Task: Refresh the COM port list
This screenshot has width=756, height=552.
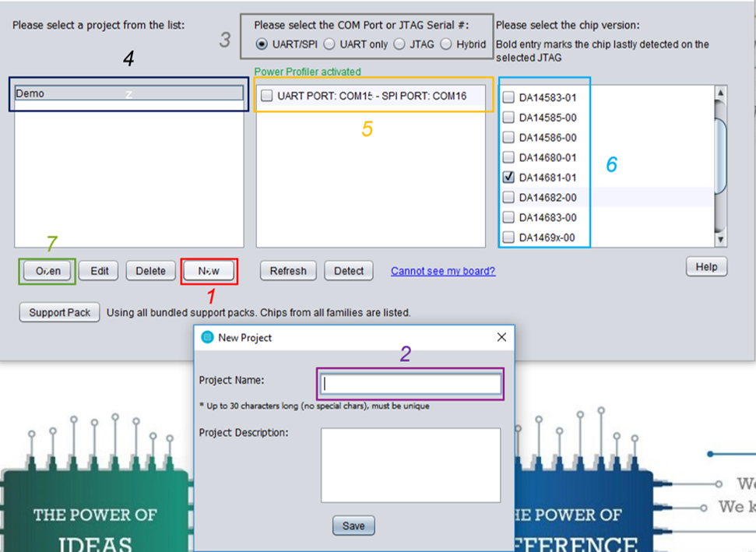Action: 288,271
